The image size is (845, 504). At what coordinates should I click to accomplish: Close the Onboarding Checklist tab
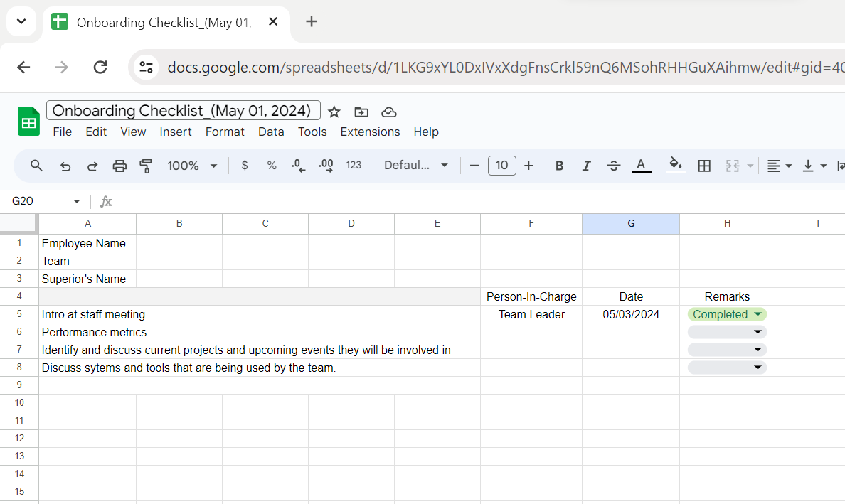point(273,21)
